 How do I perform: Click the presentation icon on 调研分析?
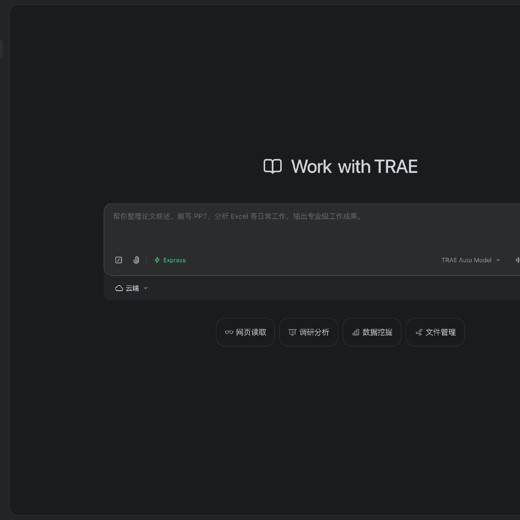pyautogui.click(x=292, y=332)
